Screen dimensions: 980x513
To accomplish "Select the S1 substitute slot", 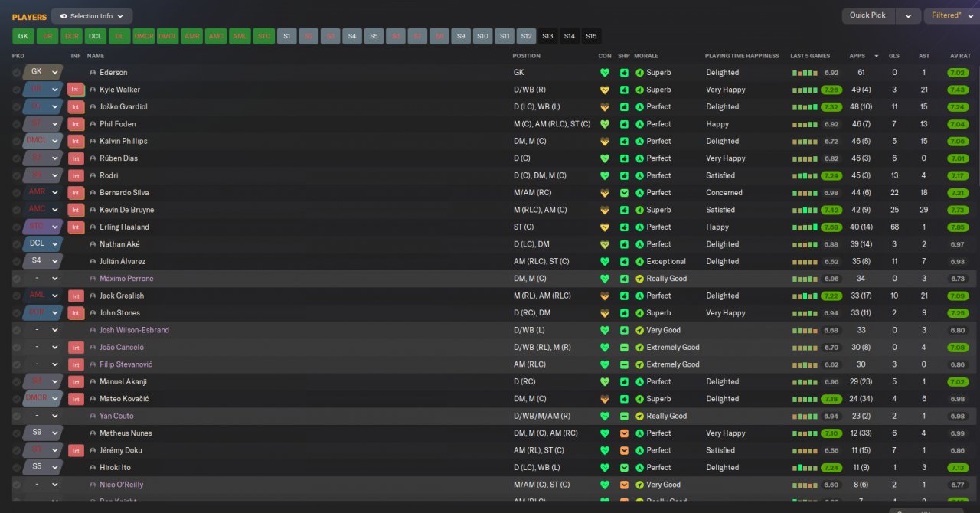I will [x=287, y=36].
